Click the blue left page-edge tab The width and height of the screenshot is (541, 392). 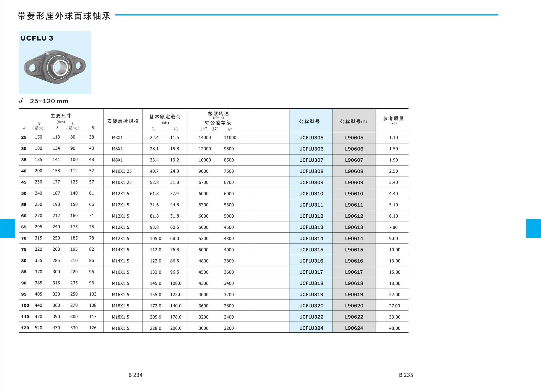pos(7,228)
